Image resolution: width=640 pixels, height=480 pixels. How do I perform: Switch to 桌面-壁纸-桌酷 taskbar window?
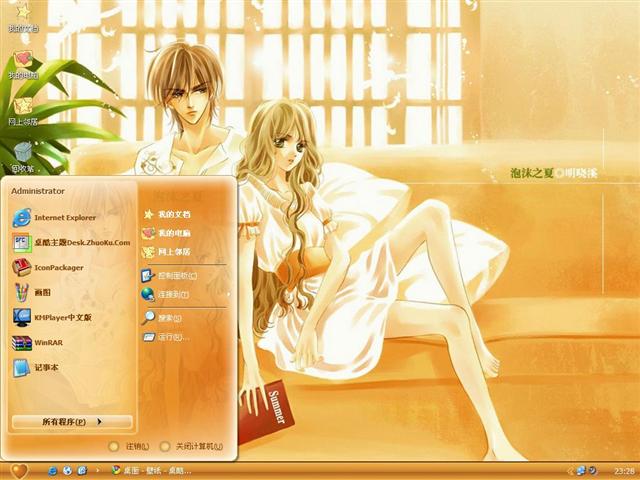(x=151, y=471)
